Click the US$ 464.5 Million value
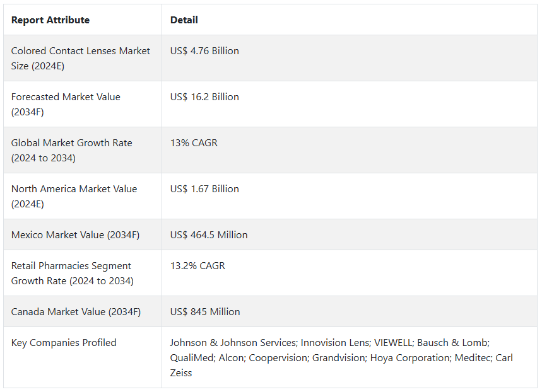 209,235
